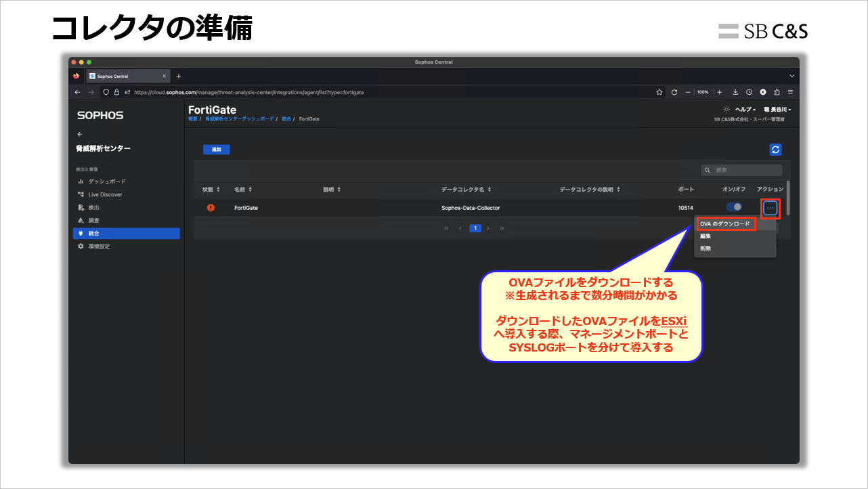Sort by the データコレクタの説明 column
This screenshot has width=868, height=489.
[x=590, y=190]
